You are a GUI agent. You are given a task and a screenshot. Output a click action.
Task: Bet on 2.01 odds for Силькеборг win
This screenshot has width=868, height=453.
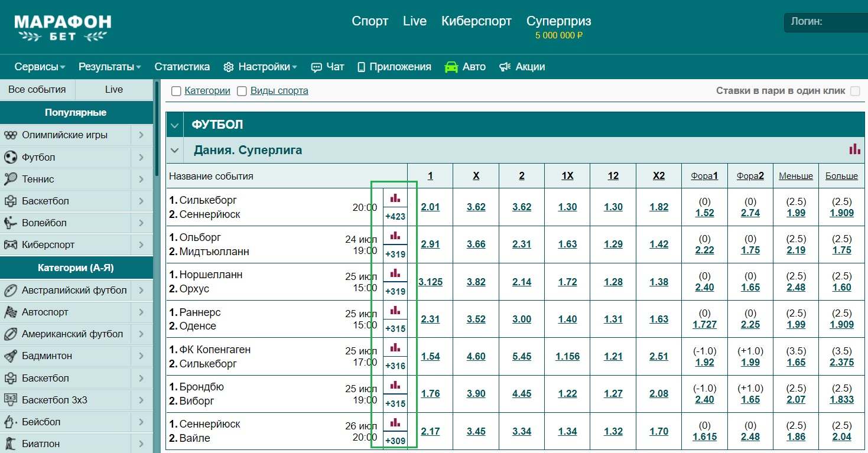(x=430, y=207)
